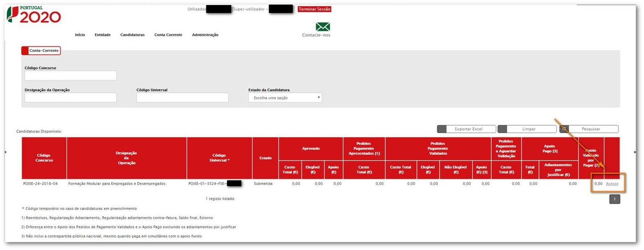This screenshot has height=250, width=644.
Task: Open the Administração menu
Action: [x=205, y=35]
